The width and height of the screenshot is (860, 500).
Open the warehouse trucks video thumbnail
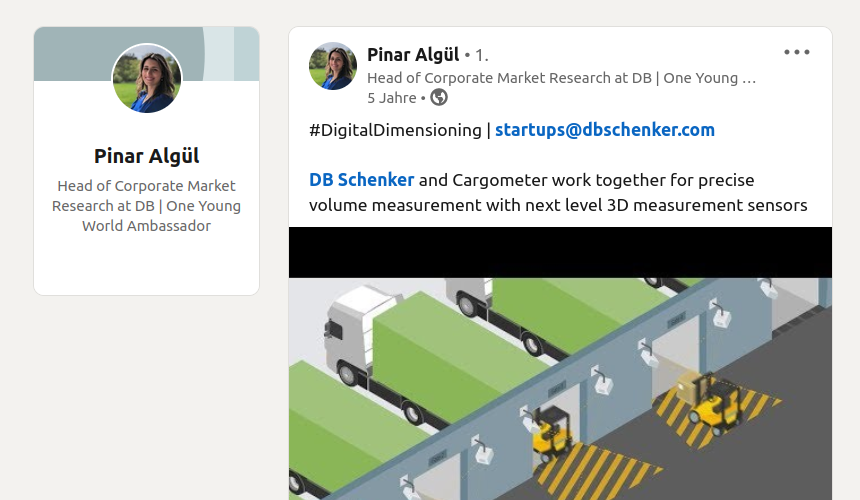560,390
